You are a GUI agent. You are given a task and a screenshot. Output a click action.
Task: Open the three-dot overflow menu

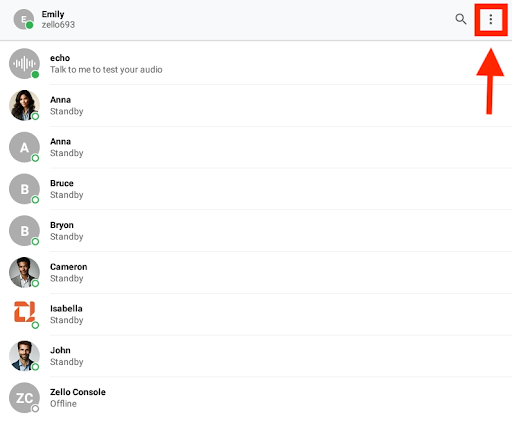coord(491,19)
